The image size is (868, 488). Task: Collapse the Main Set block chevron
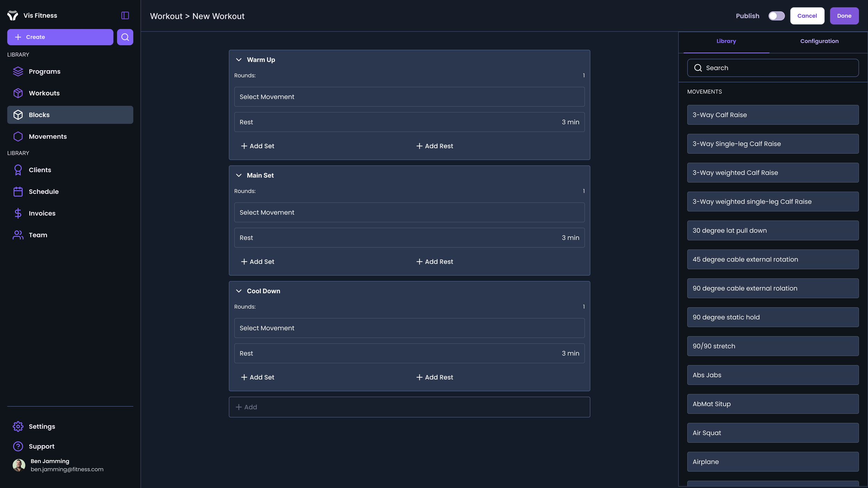tap(239, 175)
